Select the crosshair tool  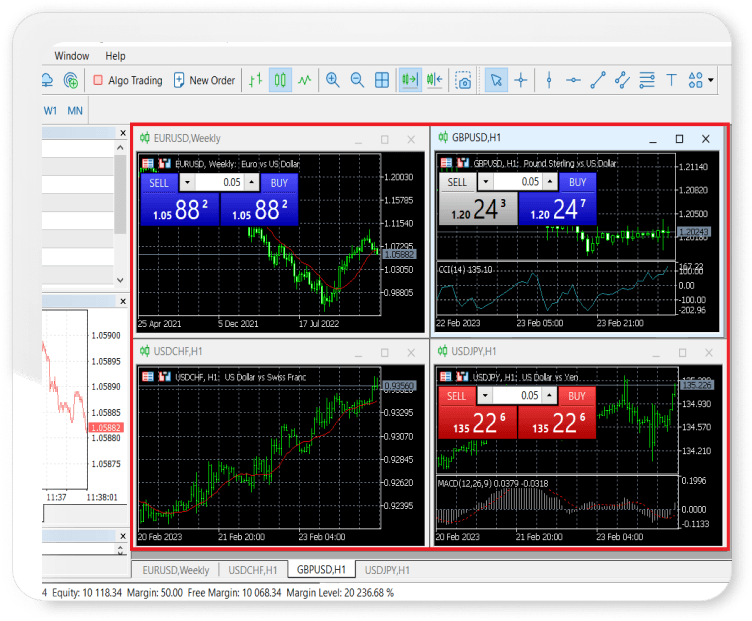tap(520, 80)
